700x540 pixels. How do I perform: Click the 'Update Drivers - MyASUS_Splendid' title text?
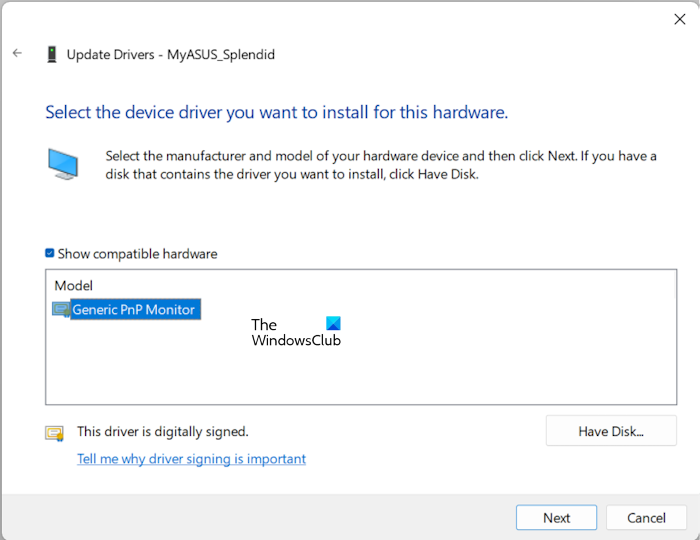point(171,54)
